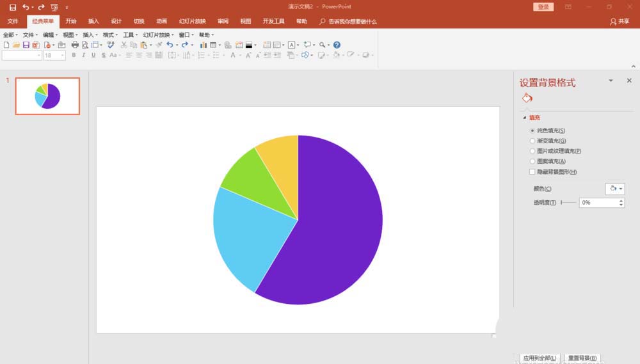Click the 透明度 transparency slider
The width and height of the screenshot is (640, 364).
pyautogui.click(x=568, y=202)
